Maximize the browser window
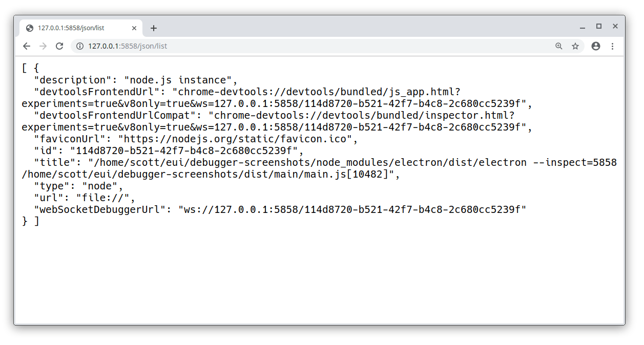Screen dimensions: 644x345 (x=598, y=26)
